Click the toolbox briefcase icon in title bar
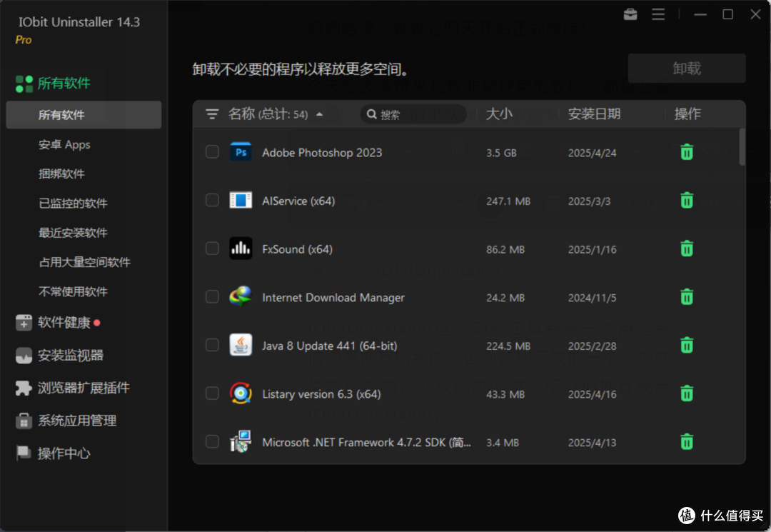771x532 pixels. pyautogui.click(x=630, y=14)
